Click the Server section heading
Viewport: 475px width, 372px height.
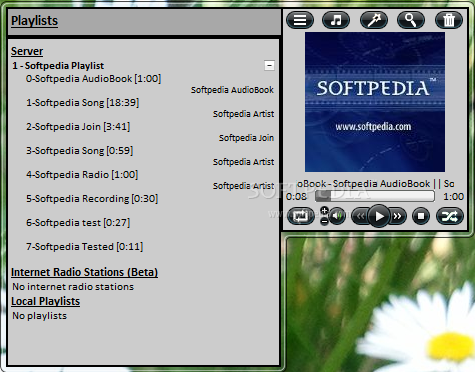point(27,51)
